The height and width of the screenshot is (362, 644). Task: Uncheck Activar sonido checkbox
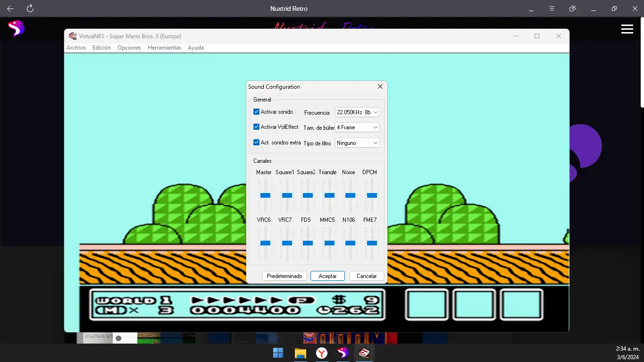point(257,112)
